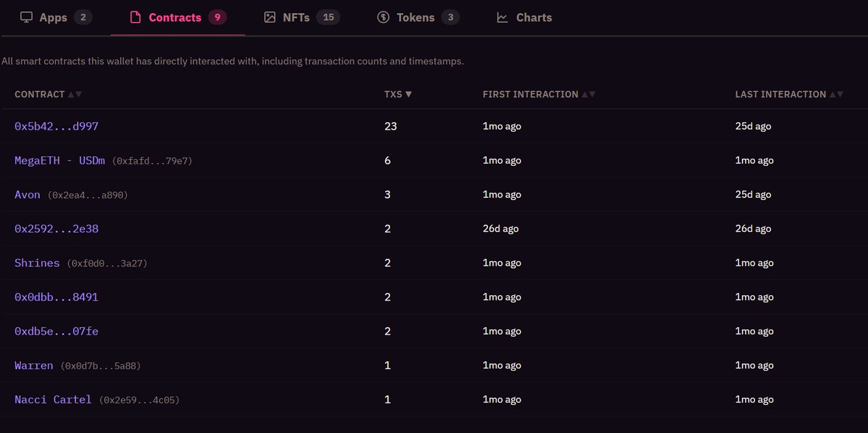Switch to the NFTs tab
Screen dimensions: 868x433
[296, 17]
